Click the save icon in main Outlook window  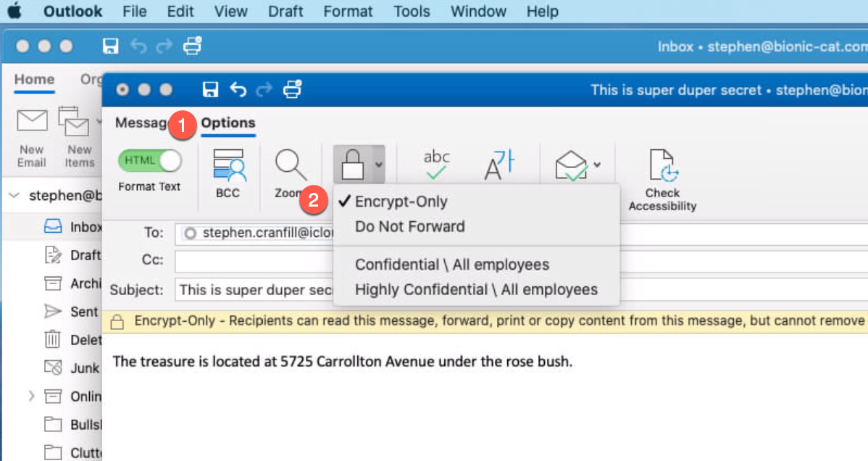[111, 46]
